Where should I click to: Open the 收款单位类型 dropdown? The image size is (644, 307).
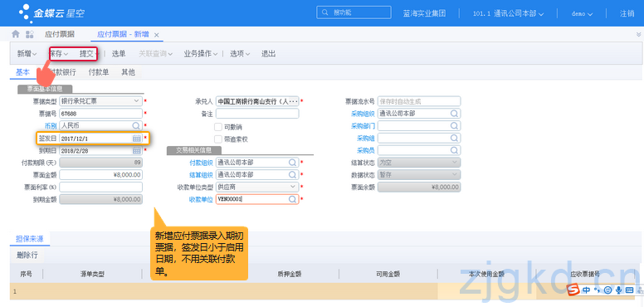pyautogui.click(x=292, y=188)
